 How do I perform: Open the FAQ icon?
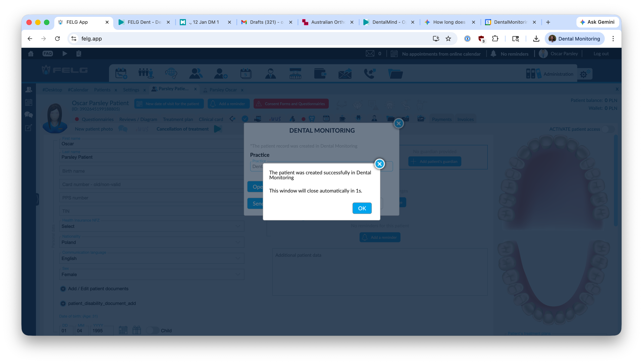pyautogui.click(x=47, y=54)
